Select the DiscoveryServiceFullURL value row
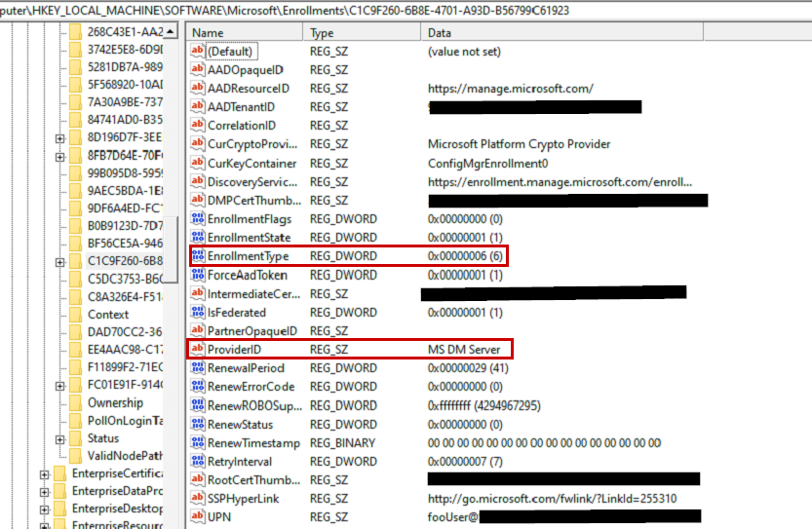This screenshot has width=812, height=529. (x=251, y=182)
